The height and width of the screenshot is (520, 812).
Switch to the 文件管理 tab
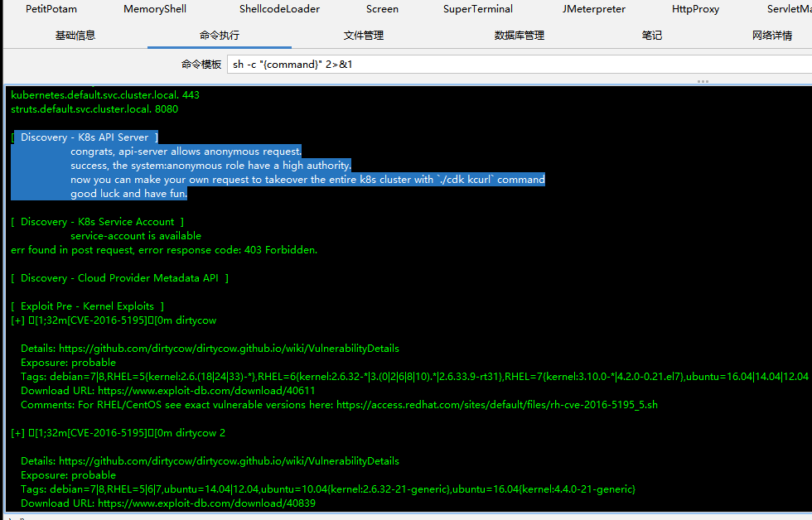(x=364, y=36)
